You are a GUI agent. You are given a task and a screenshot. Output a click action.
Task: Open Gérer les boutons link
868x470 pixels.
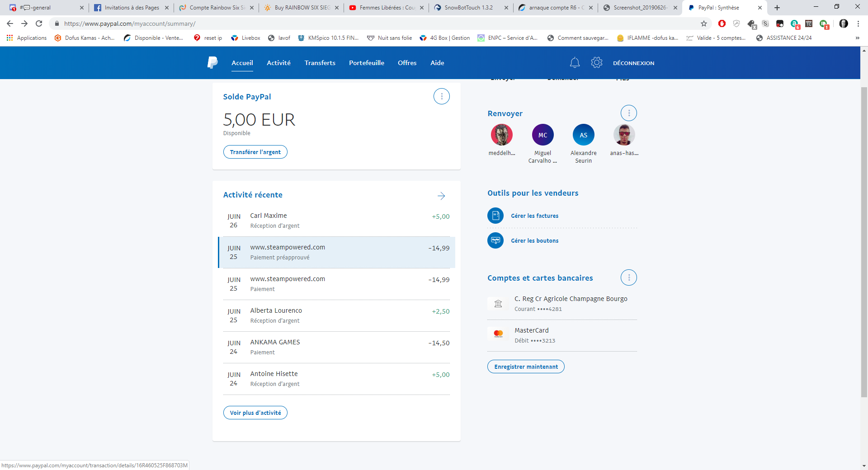[534, 241]
